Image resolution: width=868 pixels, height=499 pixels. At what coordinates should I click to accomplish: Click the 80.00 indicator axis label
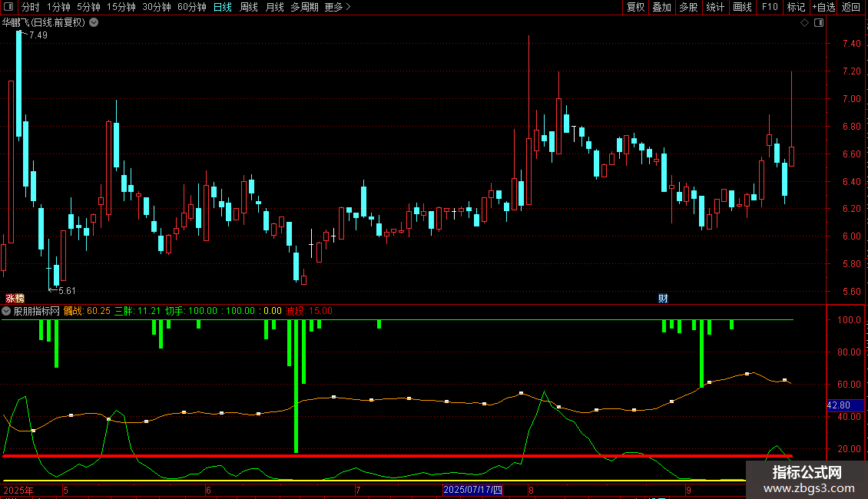[x=849, y=352]
